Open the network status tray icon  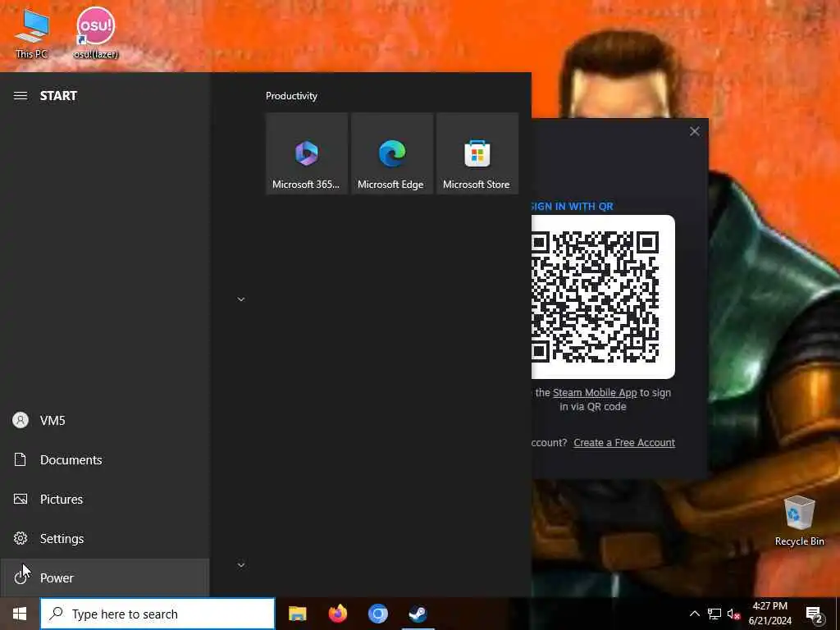[x=714, y=614]
